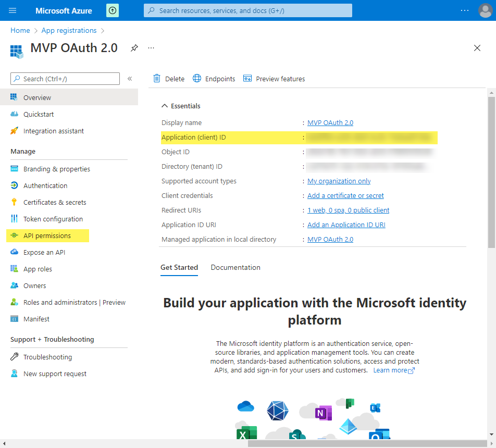Open the top bar more options ellipsis
This screenshot has height=448, width=496.
point(465,10)
